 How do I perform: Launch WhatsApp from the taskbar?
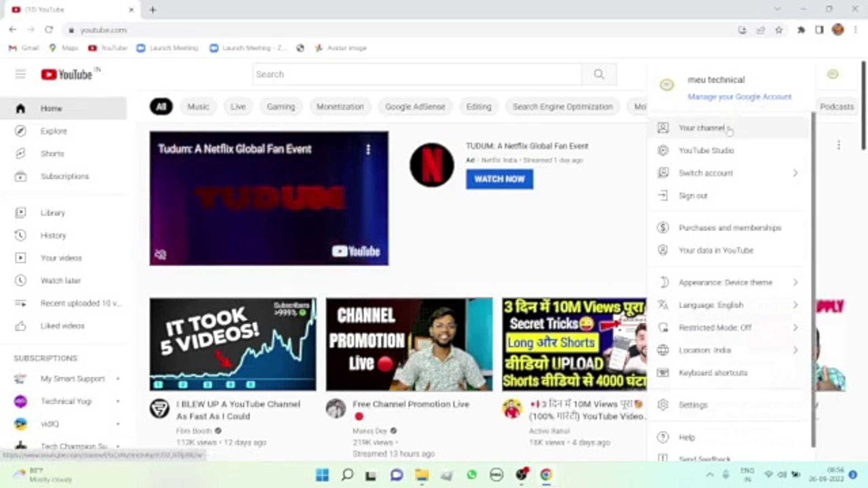472,475
